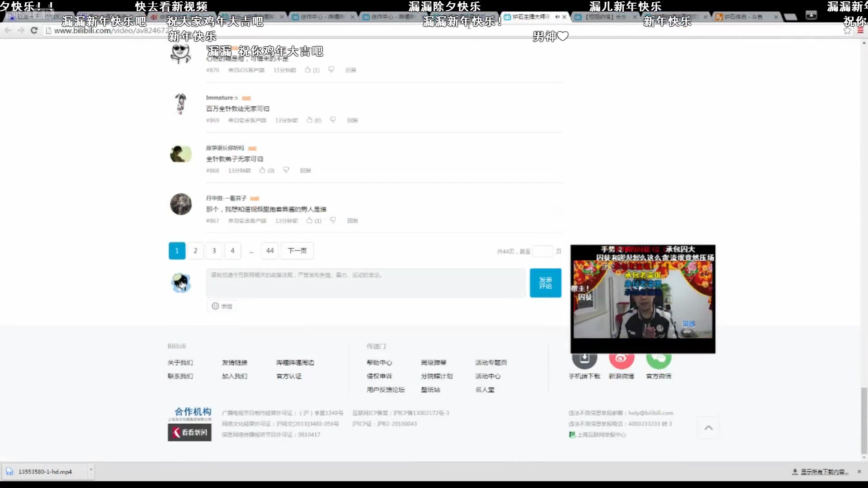Reply to comment #868 via 回复

(306, 170)
